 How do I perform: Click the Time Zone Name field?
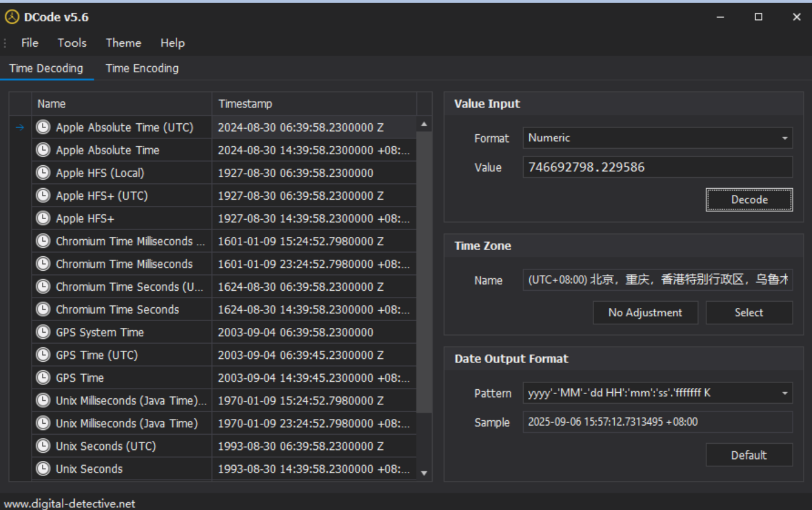point(658,280)
